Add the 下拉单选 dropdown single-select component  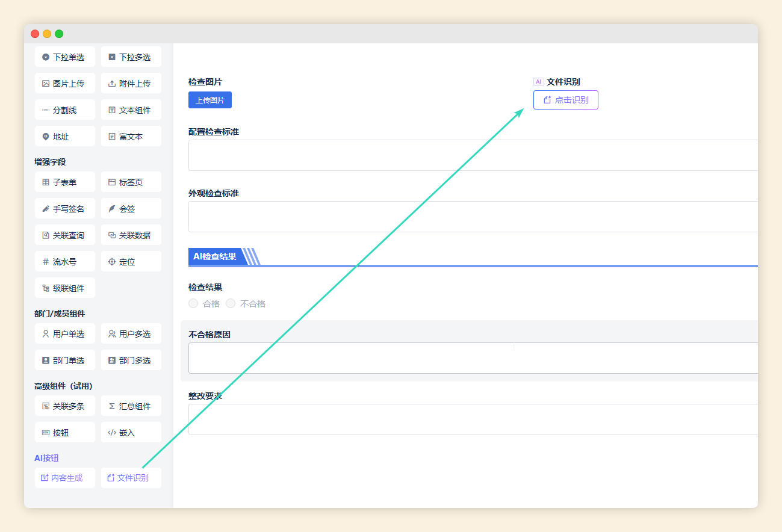click(x=65, y=57)
